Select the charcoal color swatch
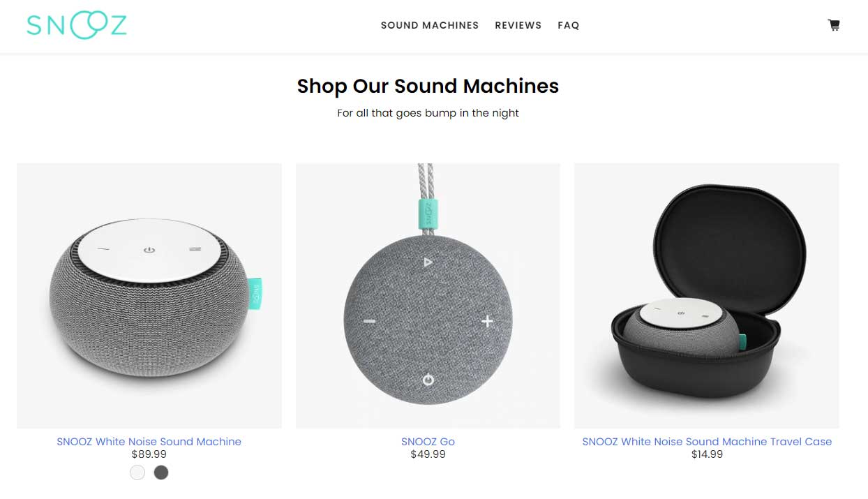 click(x=161, y=472)
